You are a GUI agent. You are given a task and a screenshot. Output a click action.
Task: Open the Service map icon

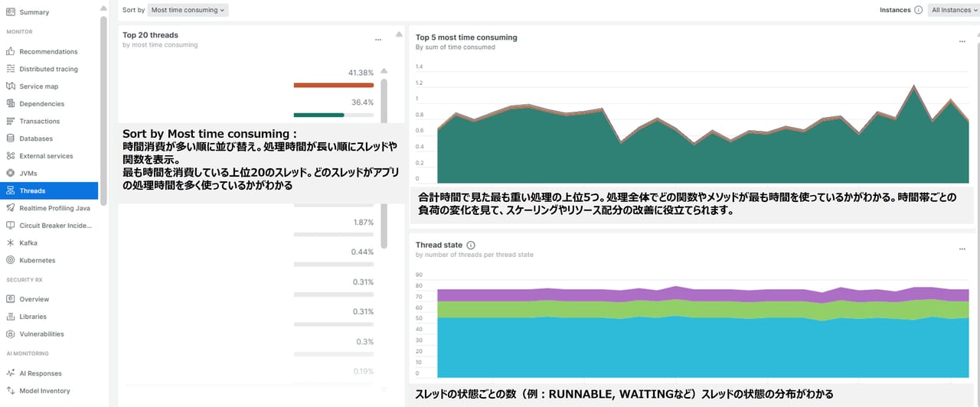tap(11, 86)
